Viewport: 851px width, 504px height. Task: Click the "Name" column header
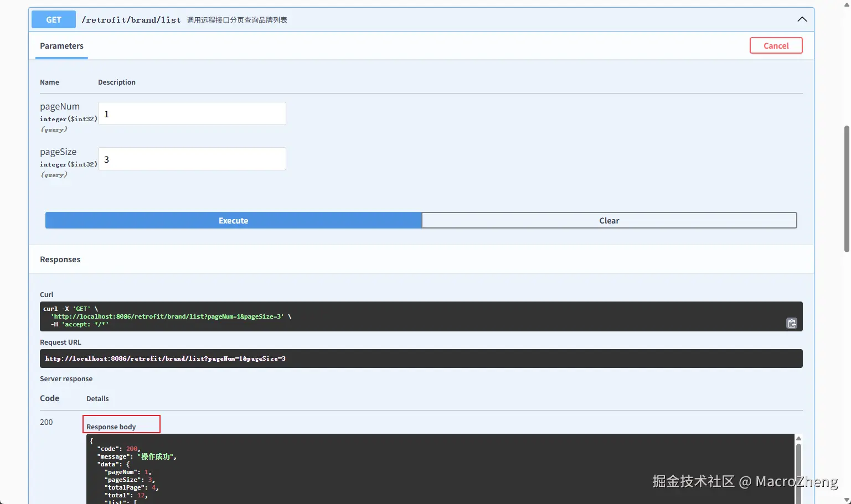click(49, 82)
